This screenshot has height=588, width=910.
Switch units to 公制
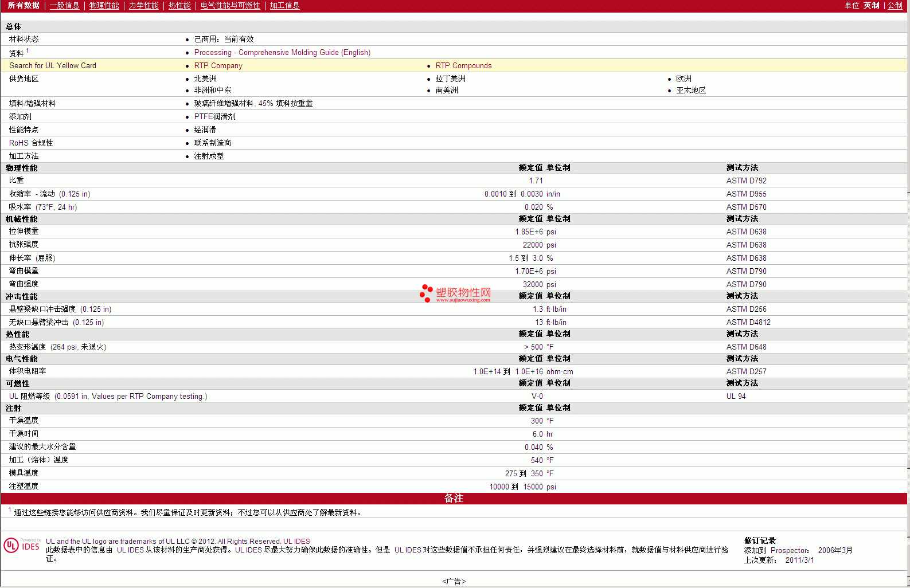tap(895, 6)
